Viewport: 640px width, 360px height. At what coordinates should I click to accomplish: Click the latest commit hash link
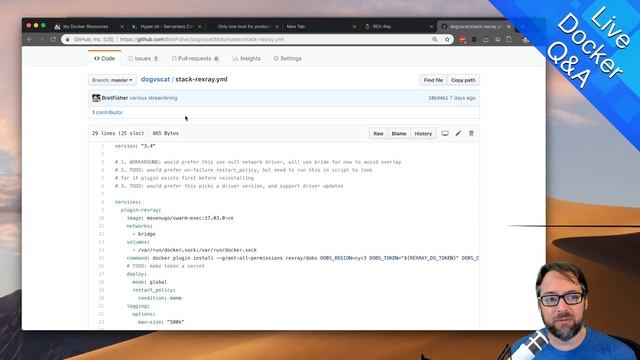tap(438, 98)
